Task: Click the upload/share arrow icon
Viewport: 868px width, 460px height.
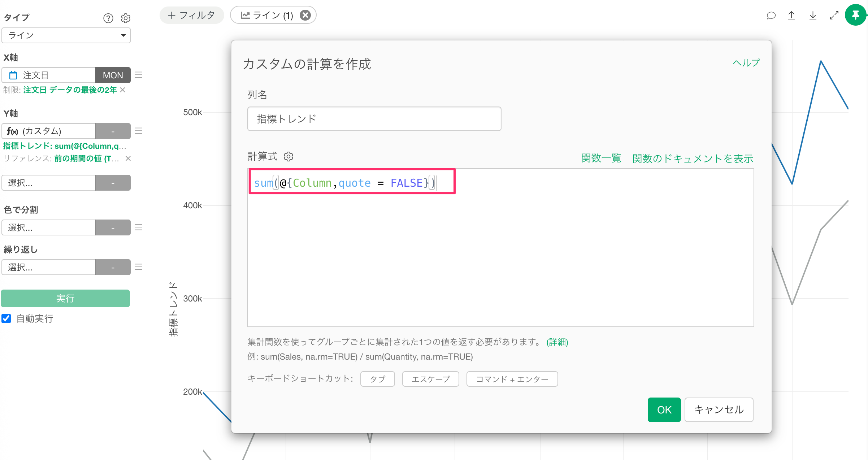Action: coord(791,16)
